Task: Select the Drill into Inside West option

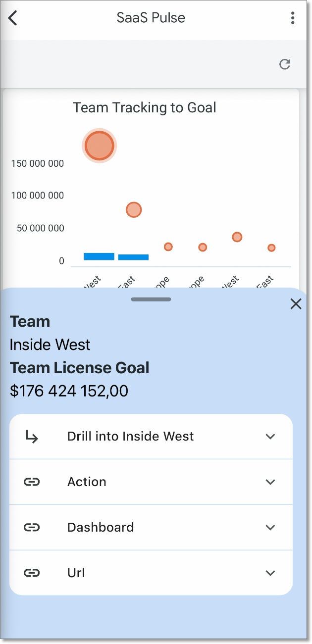Action: 151,437
